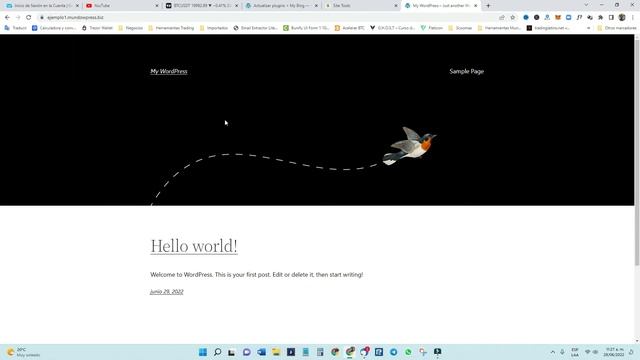This screenshot has width=640, height=360.
Task: Open the Trezor Wallet bookmark
Action: click(97, 28)
